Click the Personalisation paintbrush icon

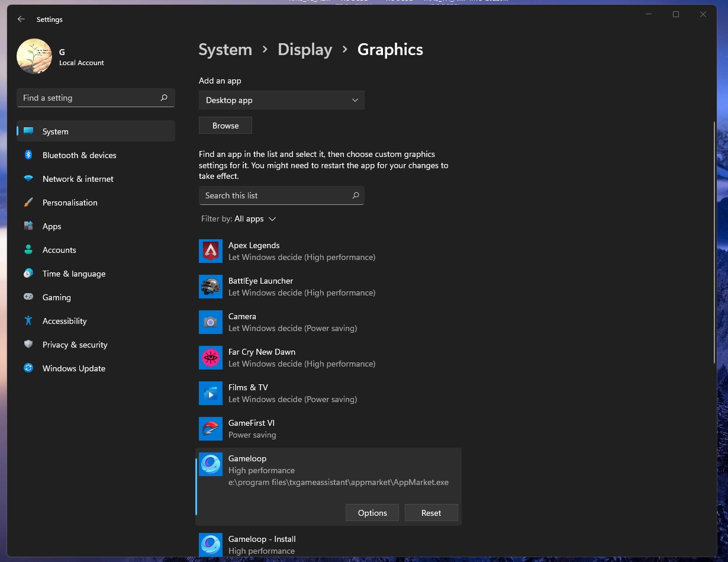click(28, 202)
